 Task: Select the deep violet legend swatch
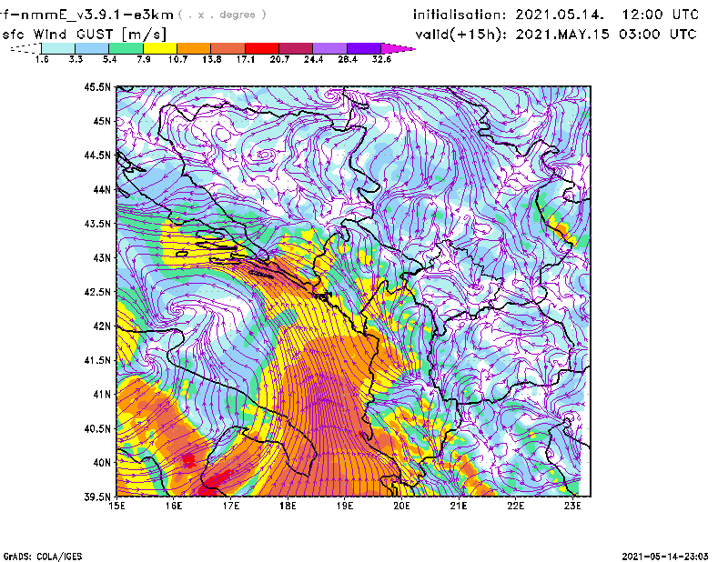tap(363, 48)
